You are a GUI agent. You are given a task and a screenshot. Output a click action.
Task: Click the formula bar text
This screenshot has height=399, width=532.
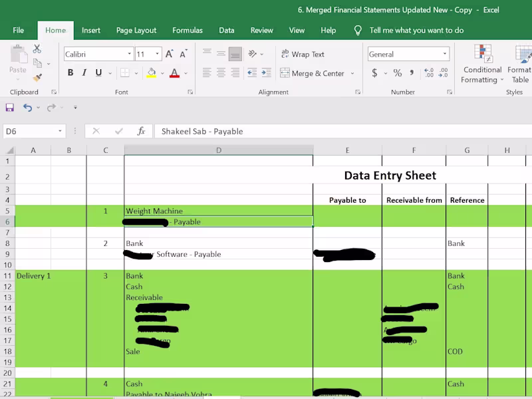[202, 131]
